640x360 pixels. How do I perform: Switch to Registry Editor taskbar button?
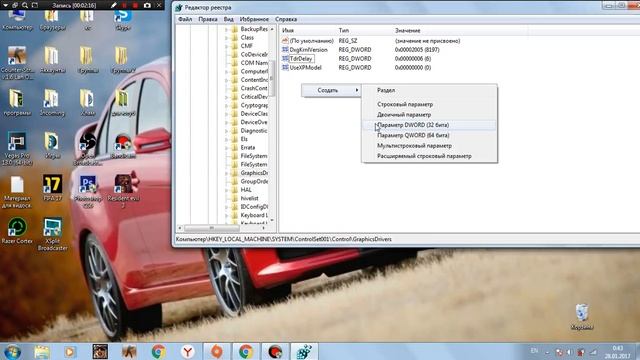(304, 351)
